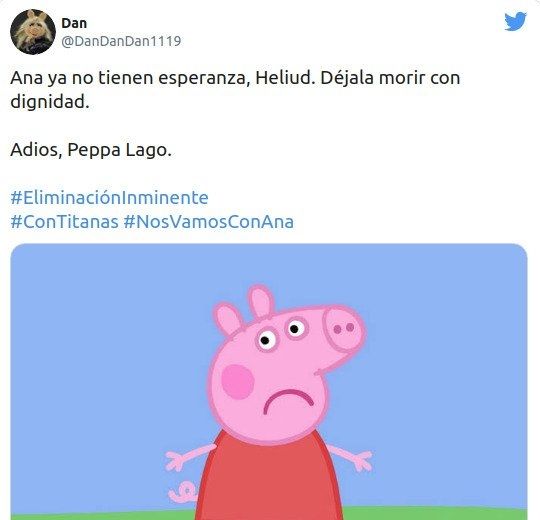Click Peppa's pink cheek blush
Viewport: 540px width, 520px height.
click(238, 382)
